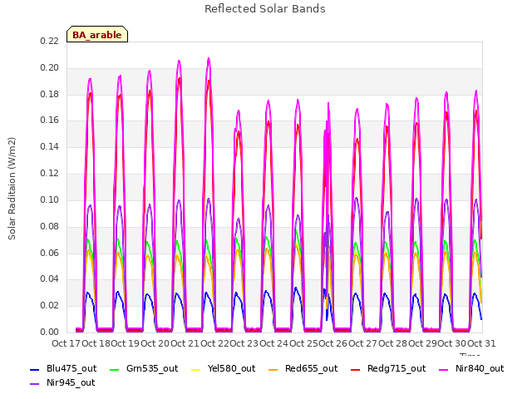Image resolution: width=532 pixels, height=399 pixels.
Task: Click the Oct 29 x-axis tick label
Action: [x=422, y=343]
